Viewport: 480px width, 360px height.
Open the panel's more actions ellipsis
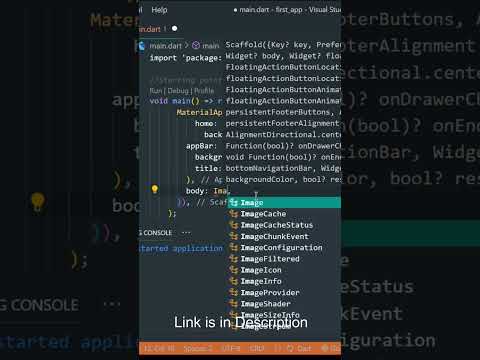(x=186, y=233)
